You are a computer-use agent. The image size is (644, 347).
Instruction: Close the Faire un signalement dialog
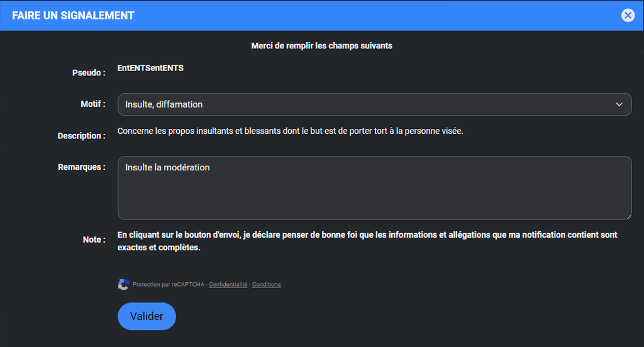[x=628, y=16]
